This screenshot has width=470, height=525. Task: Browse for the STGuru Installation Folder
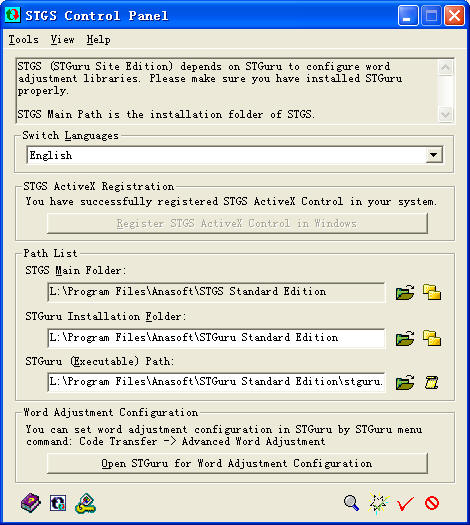coord(405,338)
